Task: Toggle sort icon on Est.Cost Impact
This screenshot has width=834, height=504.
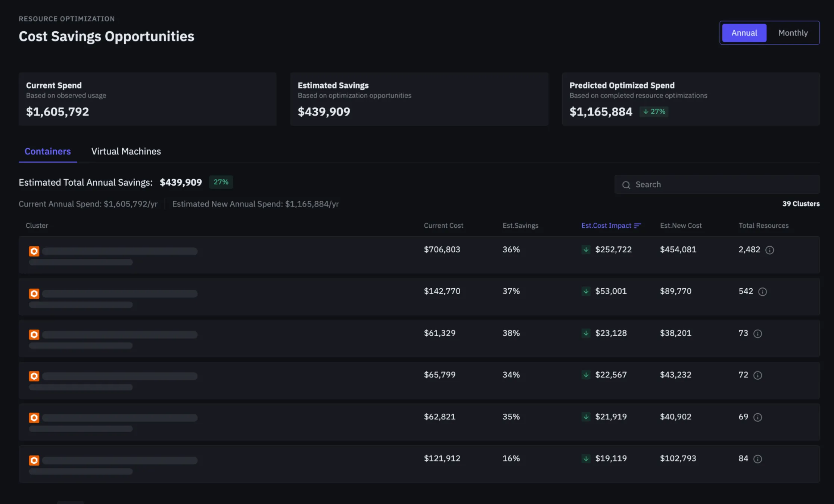Action: click(637, 225)
